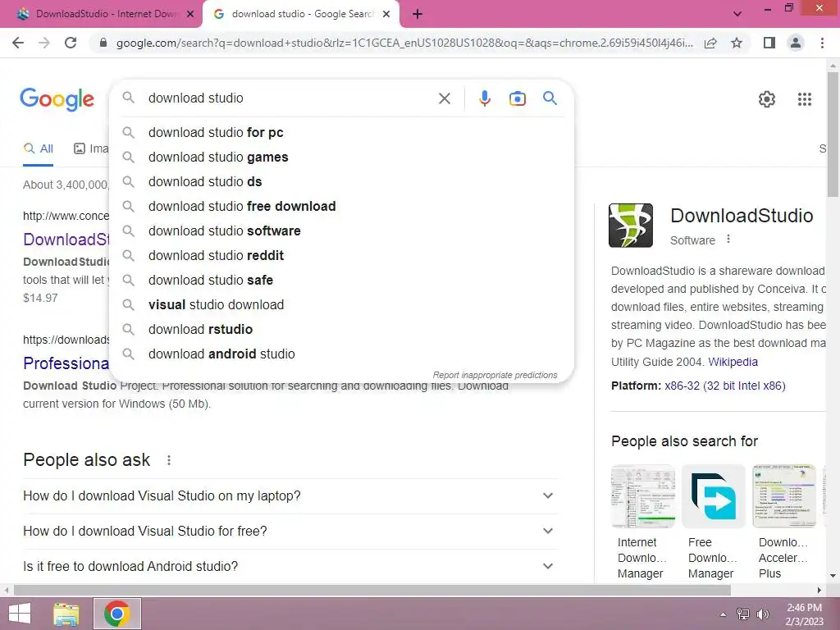Open the Wikipedia source link
Viewport: 840px width, 630px height.
click(x=733, y=362)
